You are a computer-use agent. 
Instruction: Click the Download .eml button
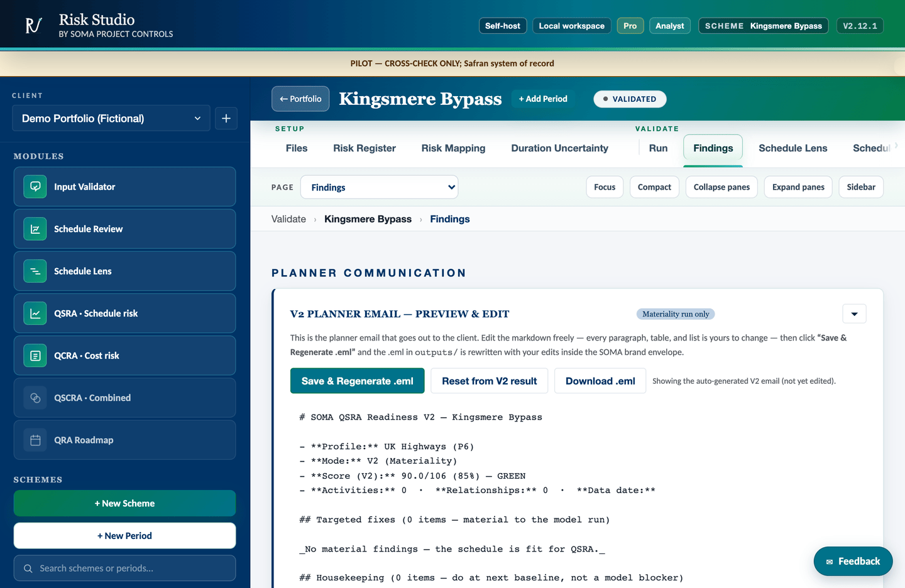[600, 381]
